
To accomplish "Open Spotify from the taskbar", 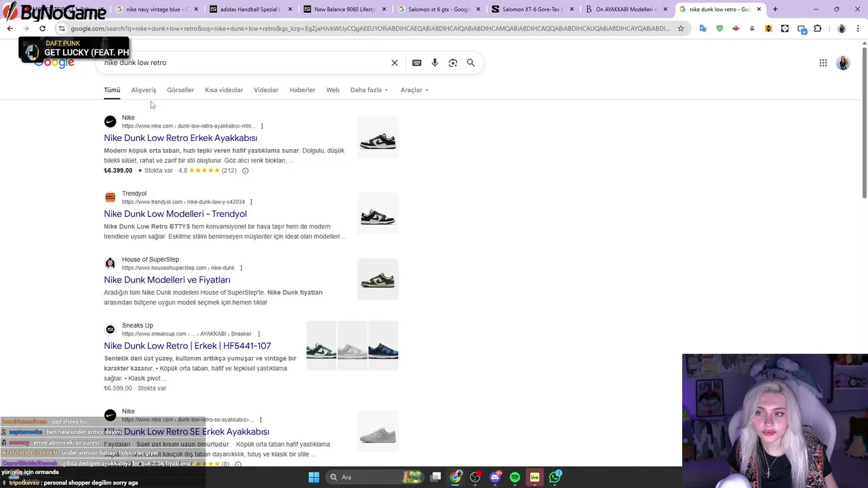I will [x=515, y=477].
